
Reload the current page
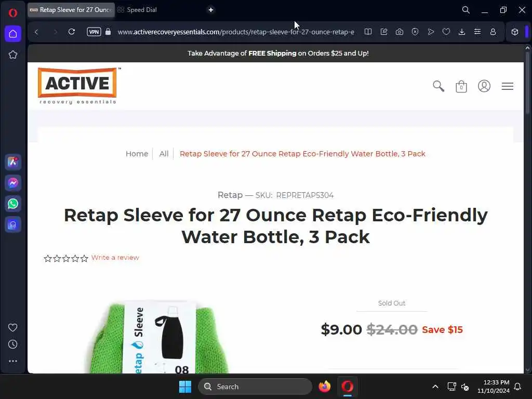[x=71, y=32]
